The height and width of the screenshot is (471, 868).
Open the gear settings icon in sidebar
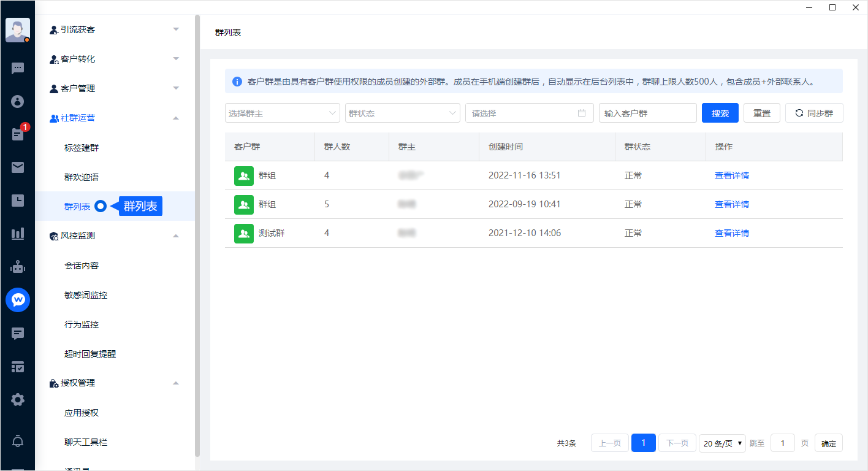click(18, 400)
